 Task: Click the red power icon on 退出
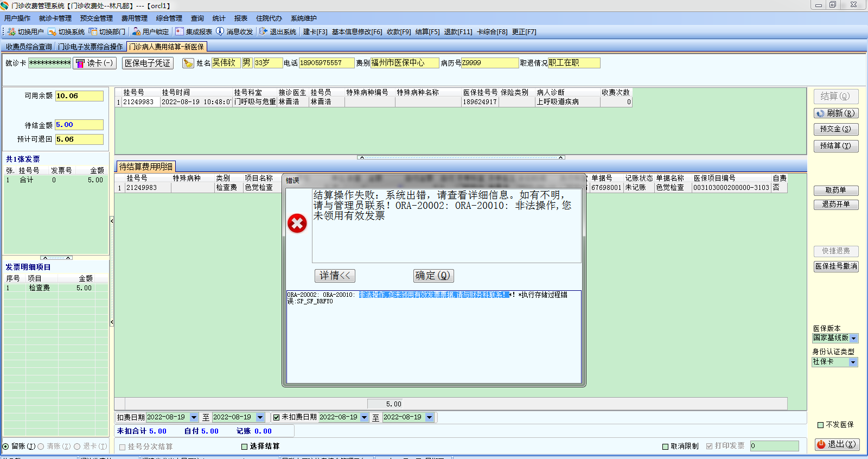821,444
